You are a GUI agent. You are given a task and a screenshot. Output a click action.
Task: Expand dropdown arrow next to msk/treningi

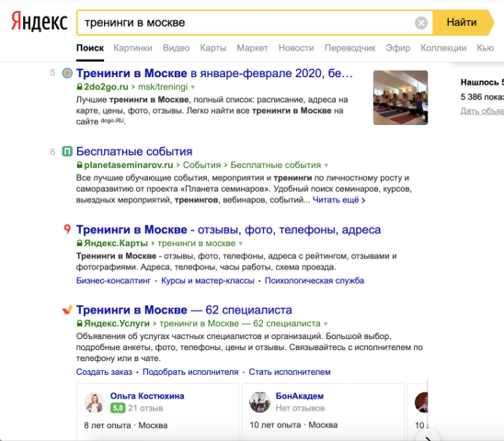193,87
